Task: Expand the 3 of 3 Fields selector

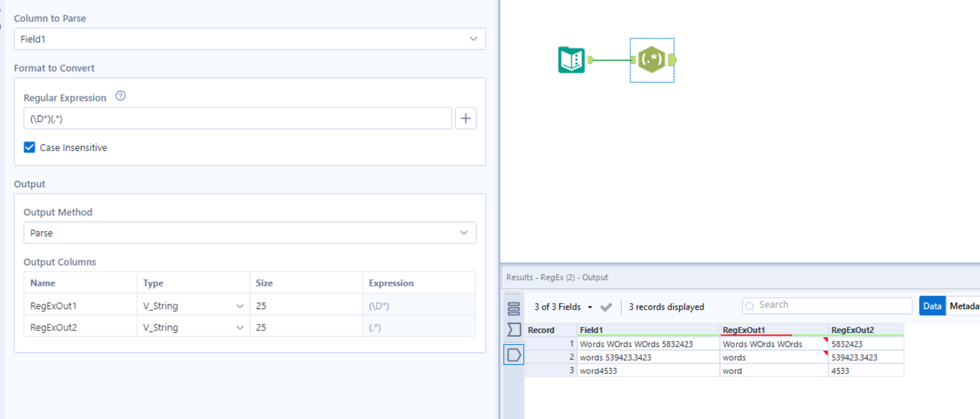Action: coord(563,307)
